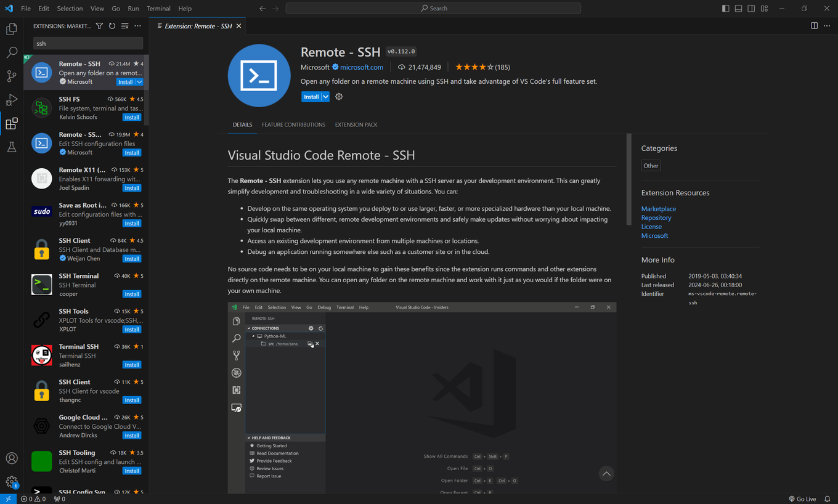Select SSH Client extension by thangnc
The width and height of the screenshot is (838, 504).
pyautogui.click(x=86, y=391)
